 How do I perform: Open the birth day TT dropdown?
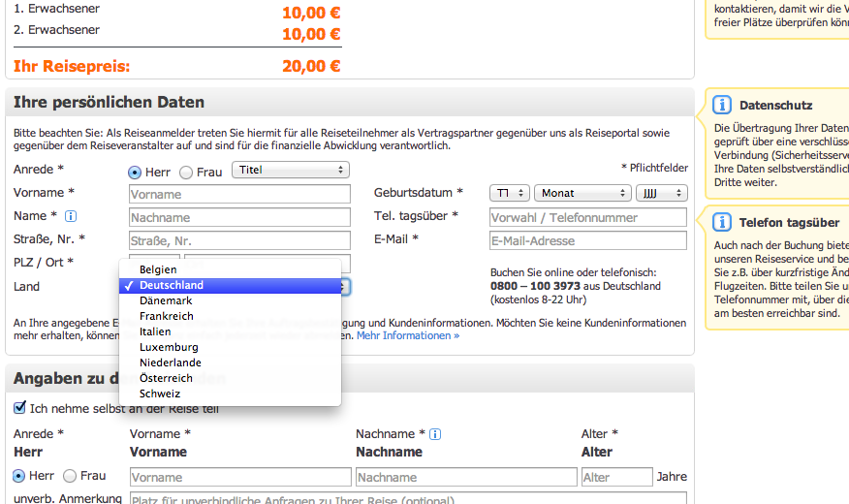510,193
